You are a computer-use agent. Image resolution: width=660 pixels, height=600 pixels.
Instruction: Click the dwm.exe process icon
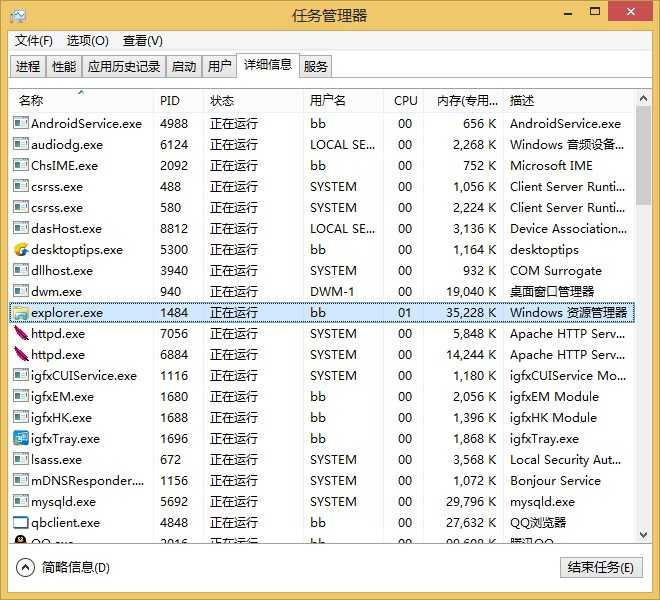21,291
